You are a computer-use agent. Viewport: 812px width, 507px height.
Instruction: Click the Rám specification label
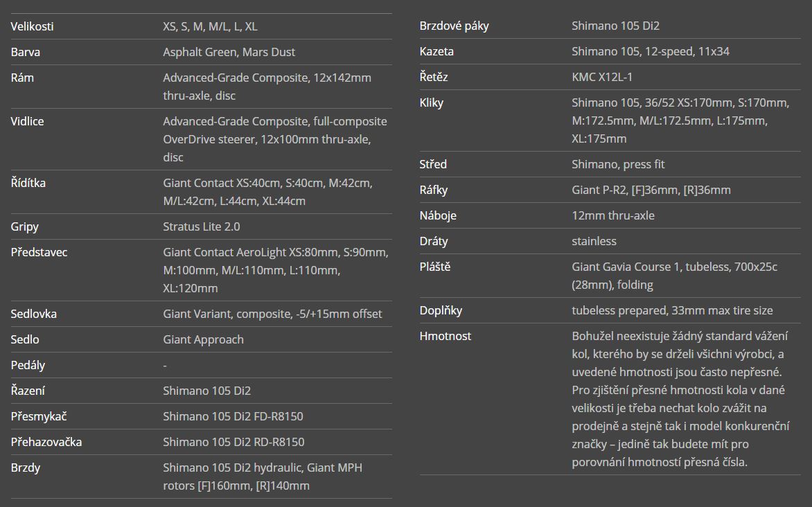coord(22,78)
